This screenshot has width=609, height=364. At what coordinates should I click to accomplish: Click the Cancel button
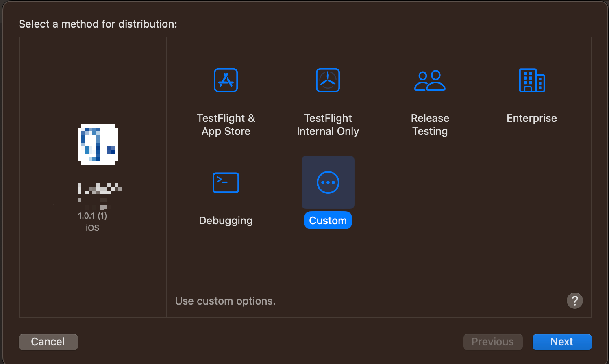pyautogui.click(x=48, y=342)
